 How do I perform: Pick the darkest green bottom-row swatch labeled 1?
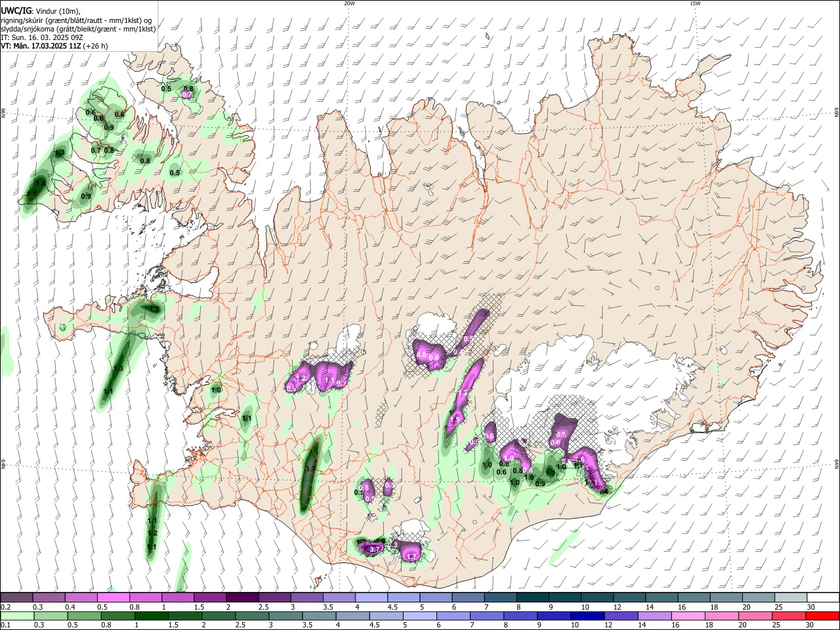coord(152,616)
